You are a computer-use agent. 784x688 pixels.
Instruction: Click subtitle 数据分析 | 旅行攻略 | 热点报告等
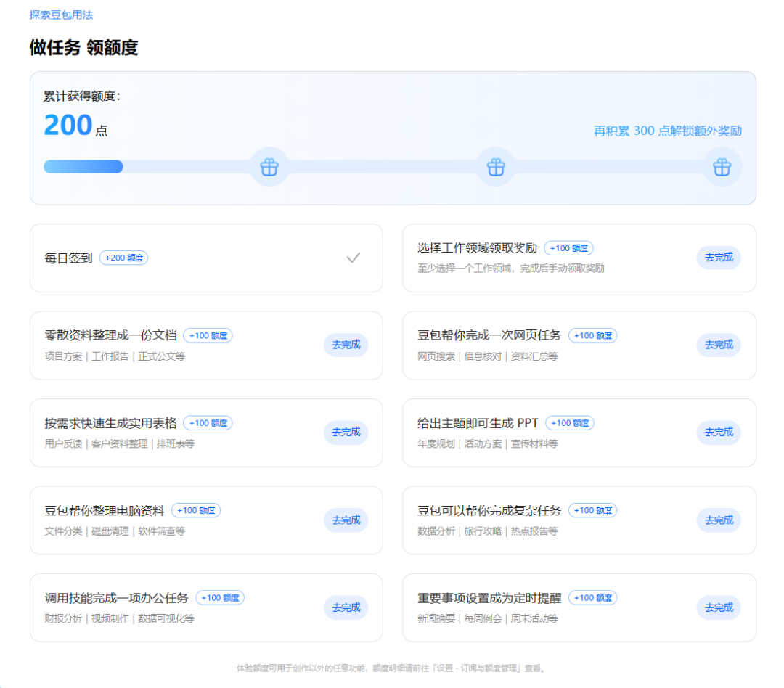point(488,531)
